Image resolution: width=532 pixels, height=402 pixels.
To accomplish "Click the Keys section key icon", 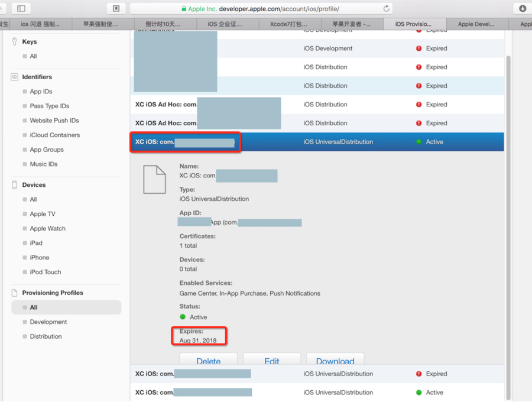I will (x=14, y=41).
